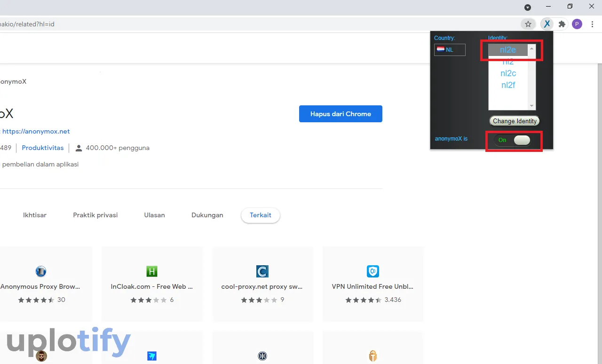Viewport: 602px width, 364px height.
Task: Minimize the Chrome window
Action: point(548,7)
